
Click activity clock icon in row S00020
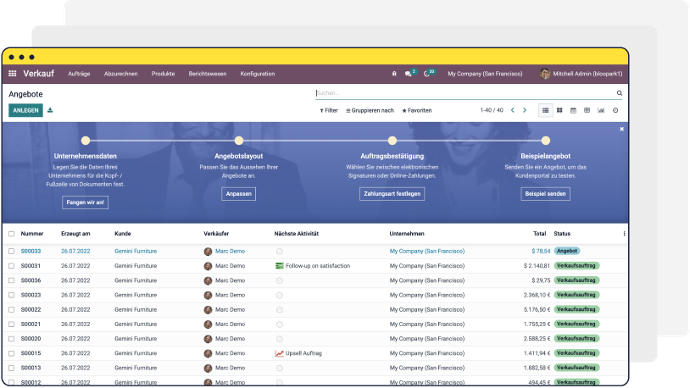tap(279, 339)
